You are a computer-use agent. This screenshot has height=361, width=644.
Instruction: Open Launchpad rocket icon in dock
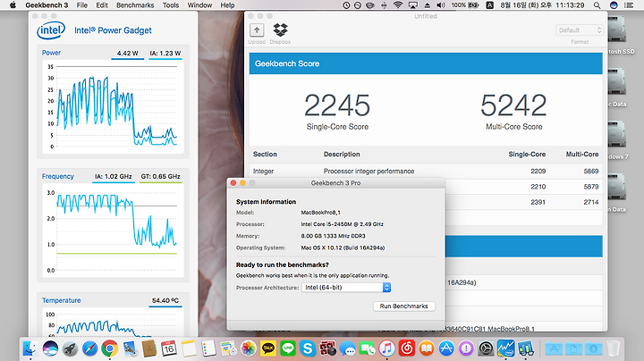71,348
